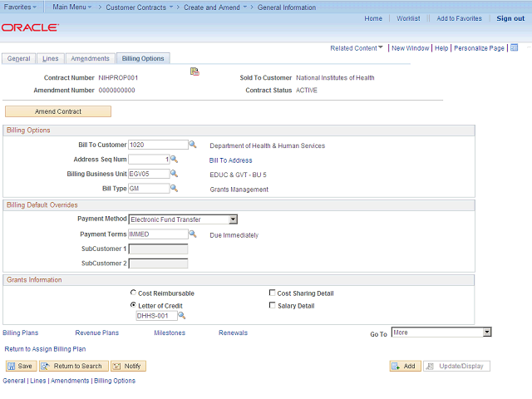Expand the Related Content menu

357,48
